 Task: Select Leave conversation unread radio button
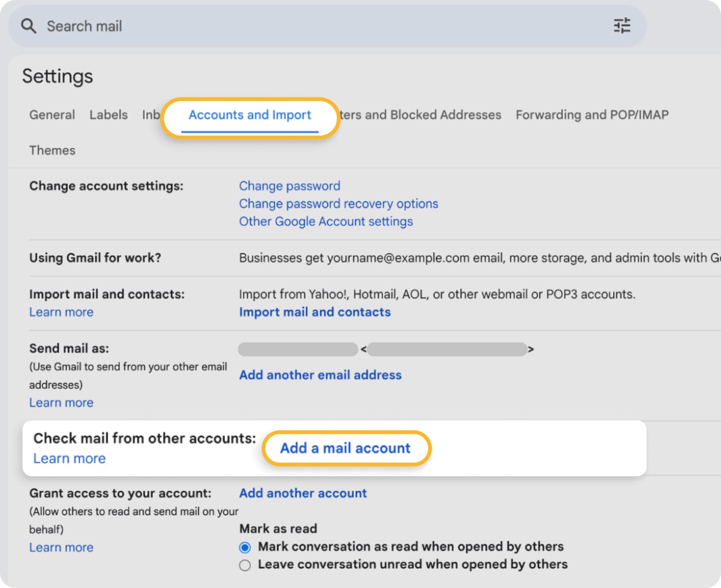[x=245, y=565]
